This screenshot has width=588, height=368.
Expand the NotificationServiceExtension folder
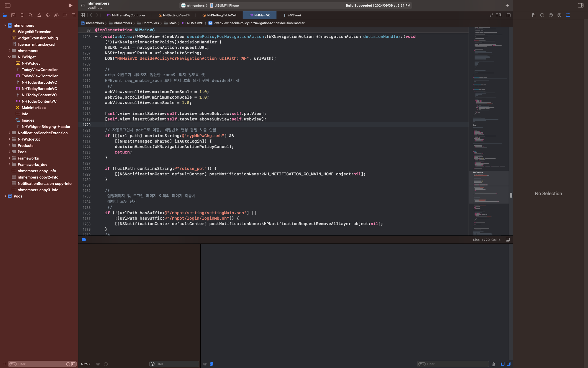9,133
